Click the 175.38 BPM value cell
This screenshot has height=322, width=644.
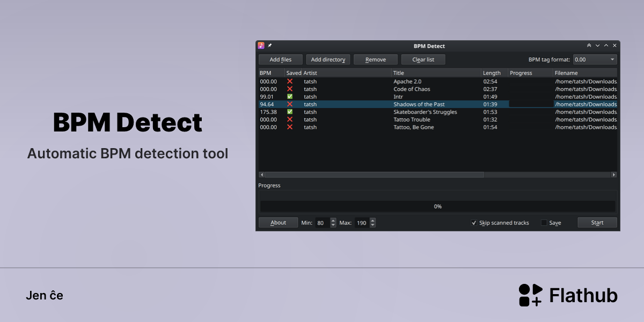pos(269,112)
